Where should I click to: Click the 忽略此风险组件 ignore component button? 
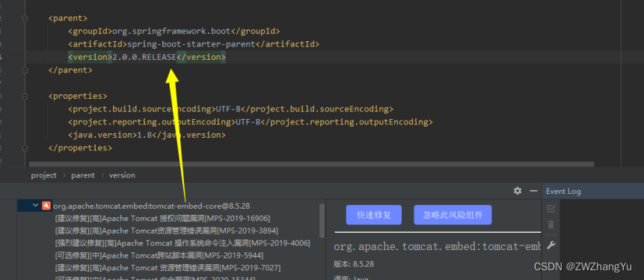click(453, 215)
